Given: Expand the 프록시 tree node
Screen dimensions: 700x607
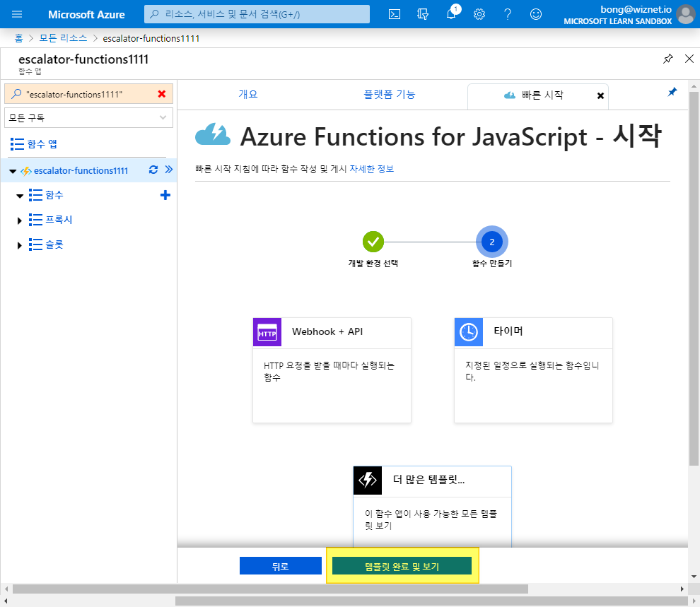Looking at the screenshot, I should tap(19, 220).
